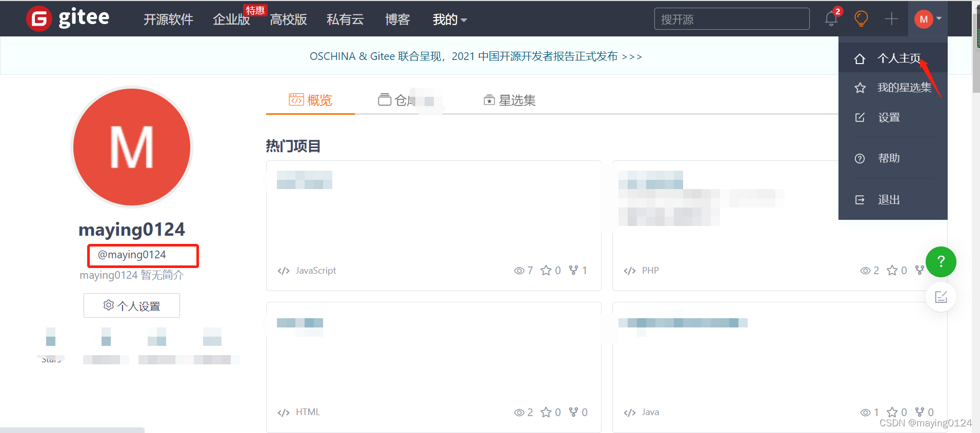Select 个人主页 in the user menu
The width and height of the screenshot is (980, 433).
893,58
